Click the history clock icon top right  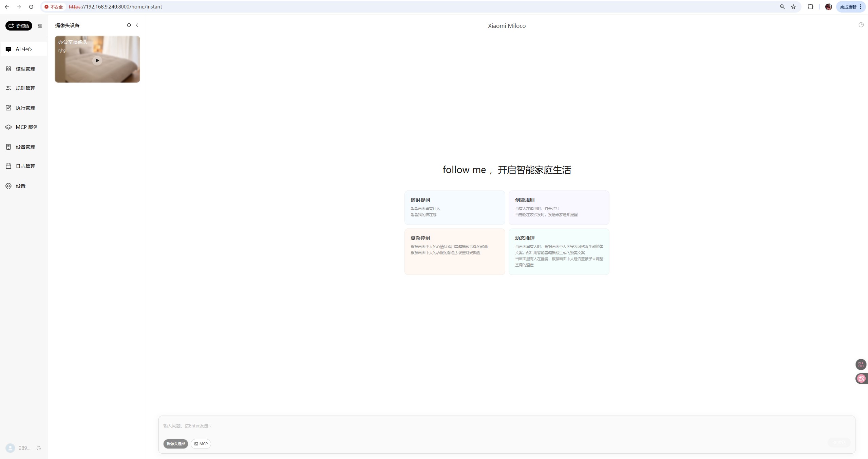click(x=861, y=25)
